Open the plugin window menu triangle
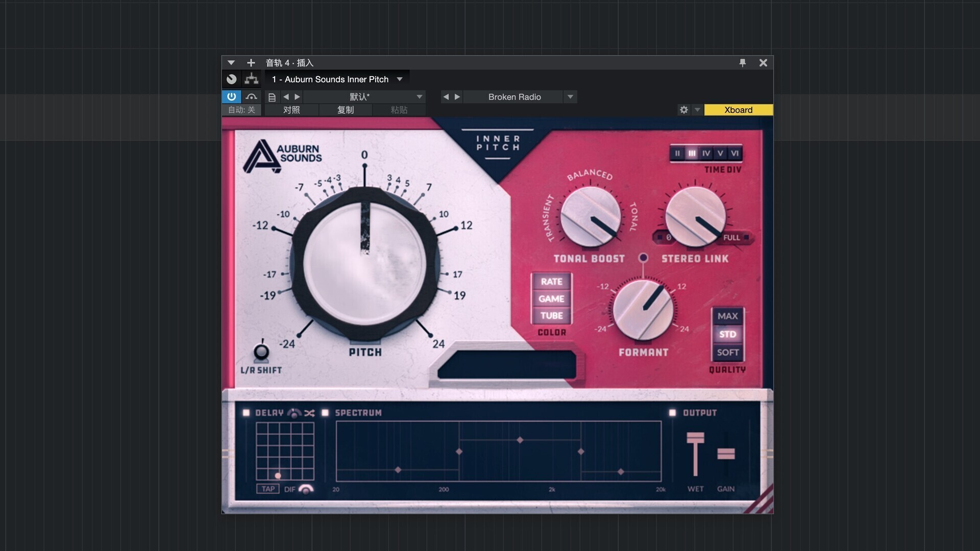 pyautogui.click(x=231, y=63)
